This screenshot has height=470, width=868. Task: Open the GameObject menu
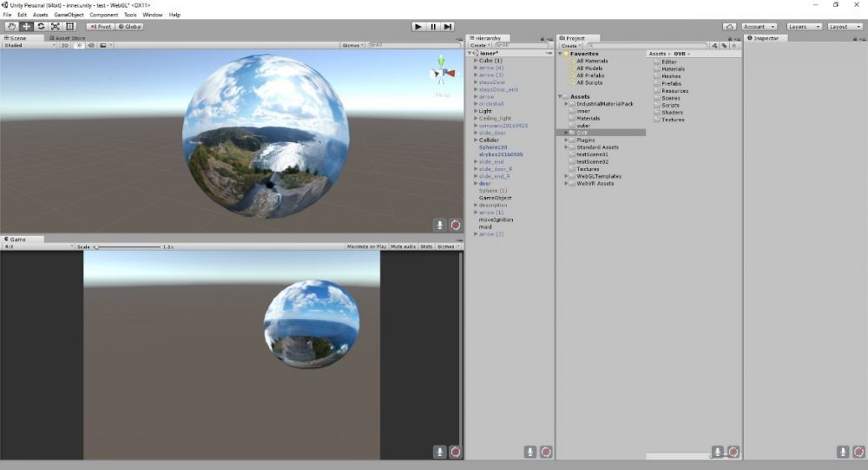coord(69,15)
